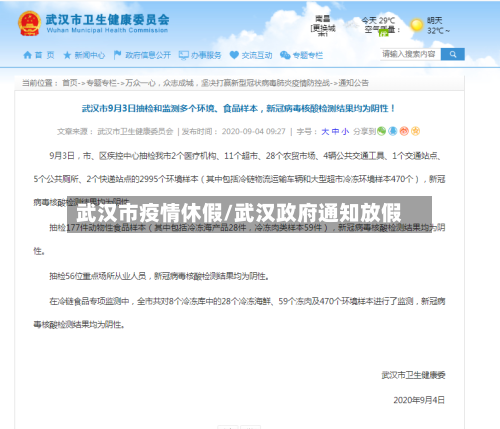Set font size to 中 (medium)

[335, 132]
